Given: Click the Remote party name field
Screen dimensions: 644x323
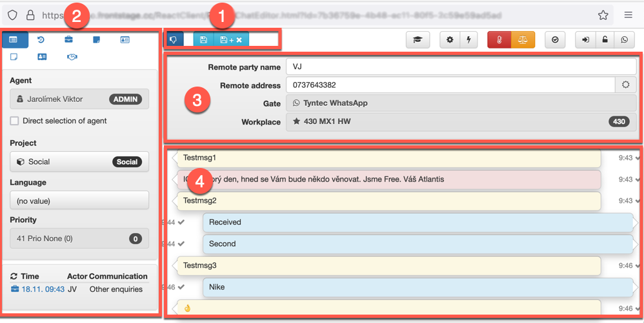Looking at the screenshot, I should [x=461, y=67].
